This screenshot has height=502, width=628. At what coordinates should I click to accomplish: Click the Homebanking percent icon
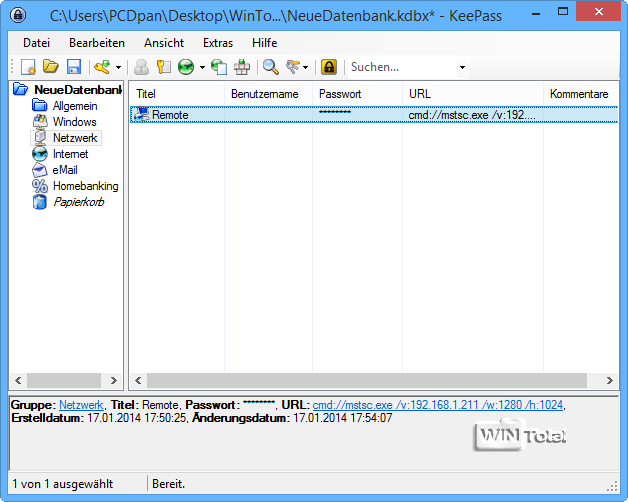pyautogui.click(x=40, y=186)
